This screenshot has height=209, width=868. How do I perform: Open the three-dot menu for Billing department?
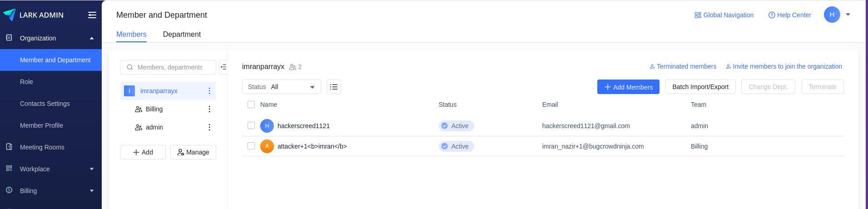(x=209, y=109)
